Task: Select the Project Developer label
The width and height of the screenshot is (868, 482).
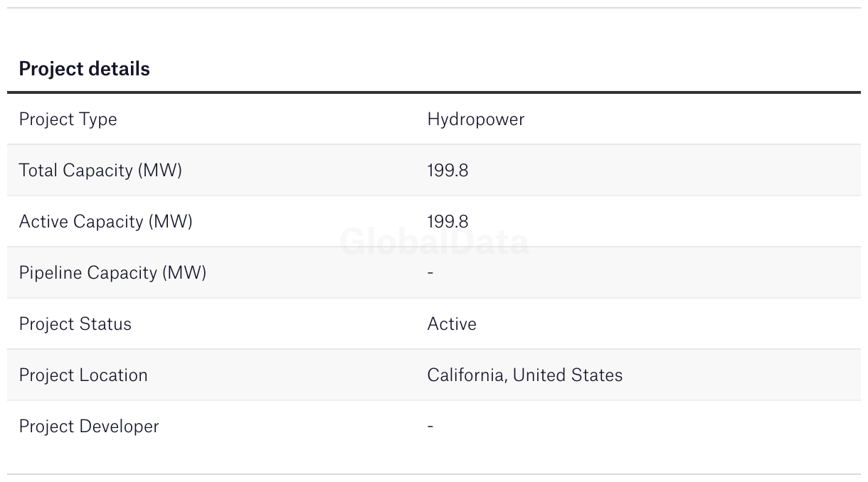Action: coord(89,427)
